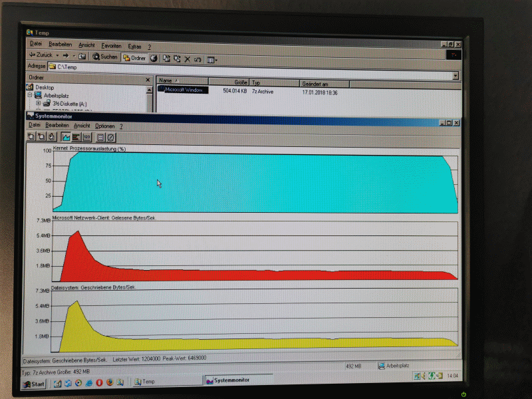
Task: Open the Opera icon in quick launch
Action: [99, 382]
